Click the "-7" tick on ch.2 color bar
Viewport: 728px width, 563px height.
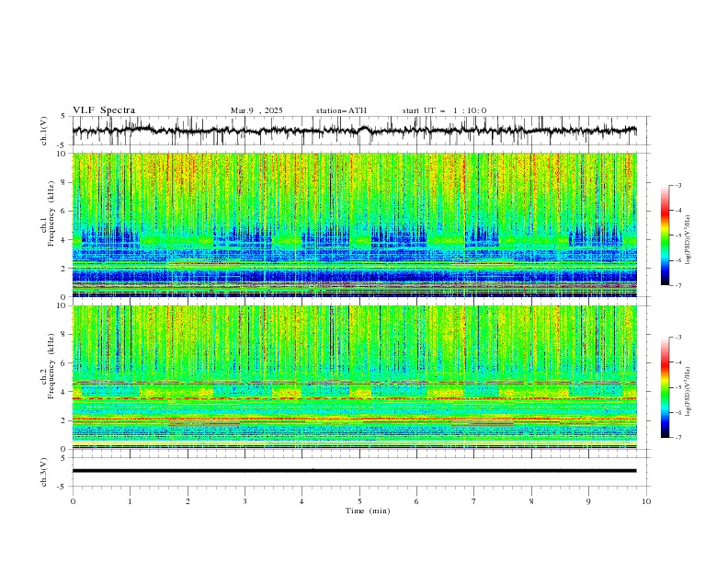pos(677,437)
